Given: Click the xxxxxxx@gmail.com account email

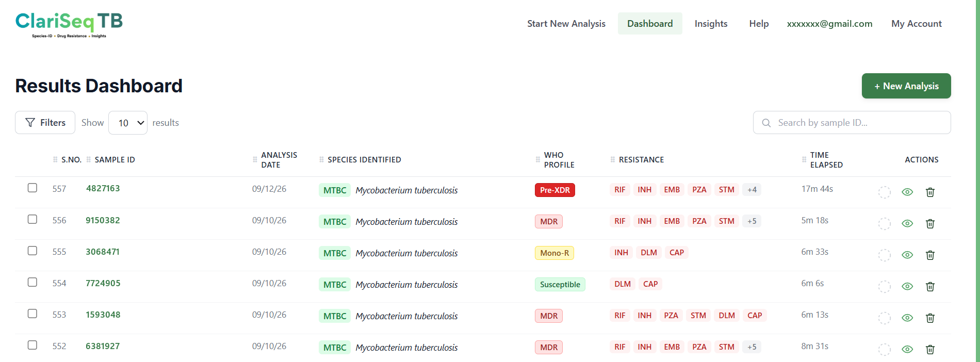Looking at the screenshot, I should pos(829,24).
